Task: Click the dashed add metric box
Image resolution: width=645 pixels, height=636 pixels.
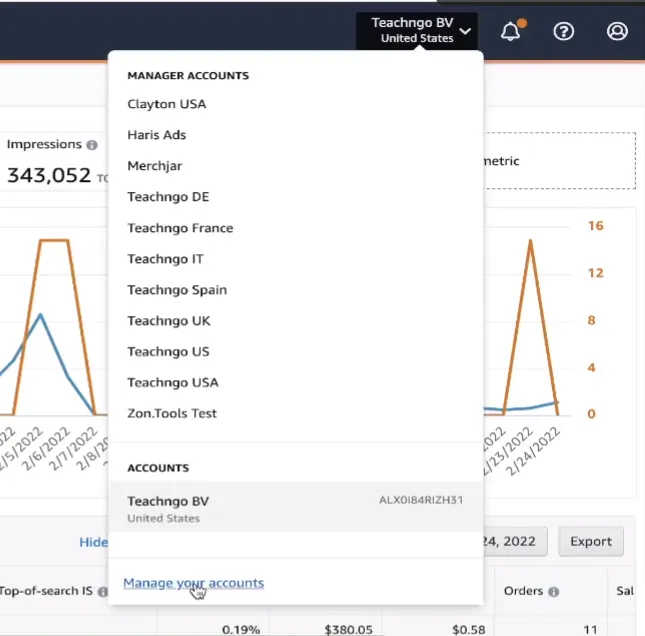Action: (559, 160)
